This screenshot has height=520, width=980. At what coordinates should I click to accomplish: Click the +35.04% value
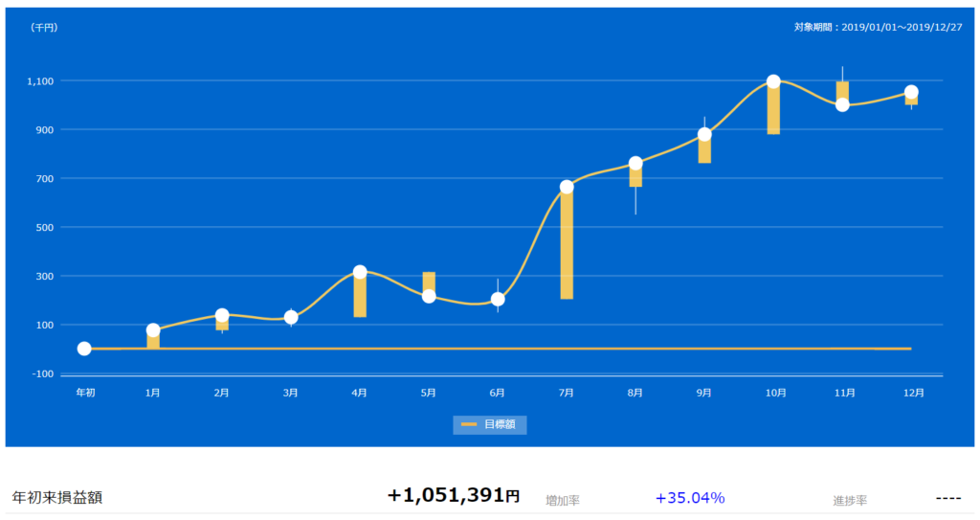point(690,498)
